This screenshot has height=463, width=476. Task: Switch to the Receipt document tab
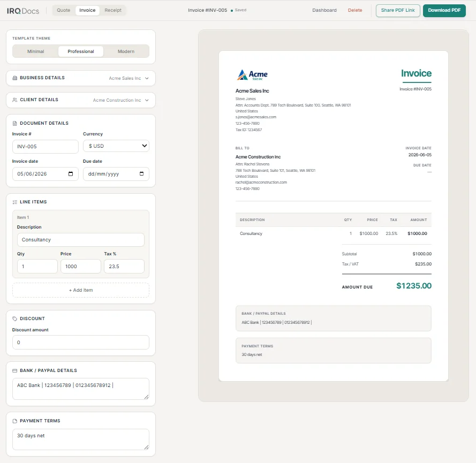click(113, 10)
